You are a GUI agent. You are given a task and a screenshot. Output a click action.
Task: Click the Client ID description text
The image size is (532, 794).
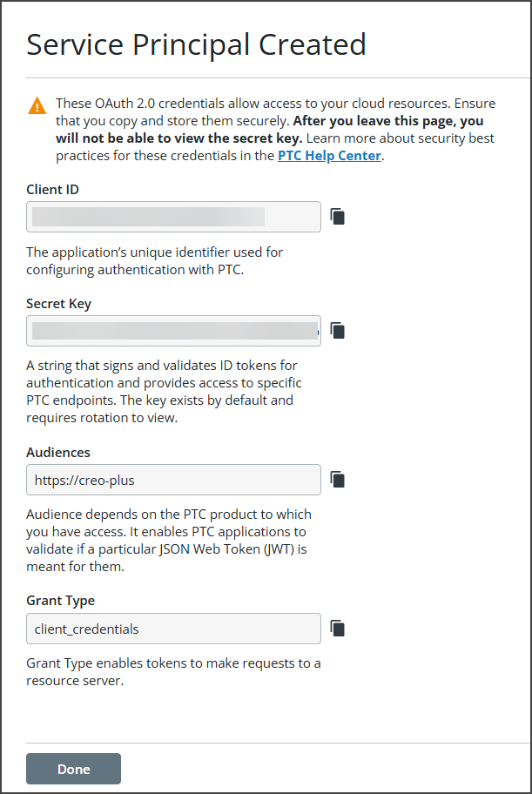coord(154,261)
